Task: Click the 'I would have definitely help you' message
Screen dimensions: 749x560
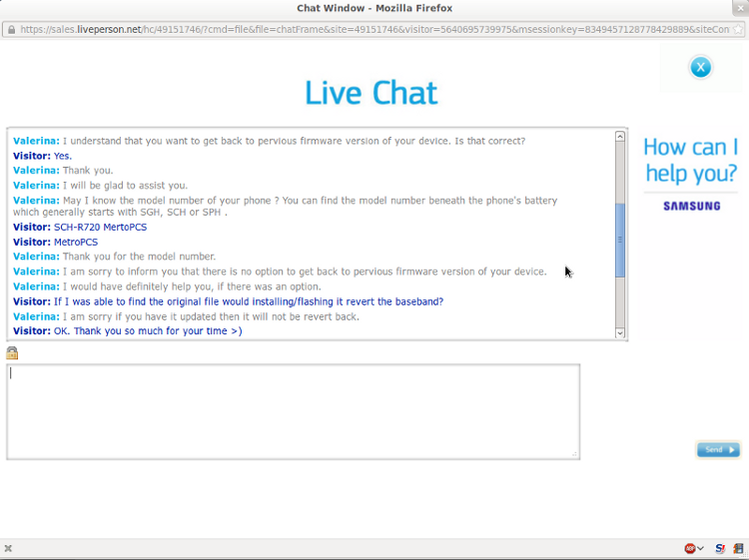Action: pos(167,286)
